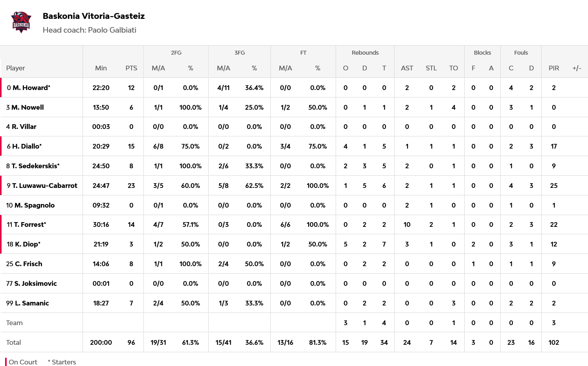588x366 pixels.
Task: Click the Rebounds group header
Action: [365, 53]
